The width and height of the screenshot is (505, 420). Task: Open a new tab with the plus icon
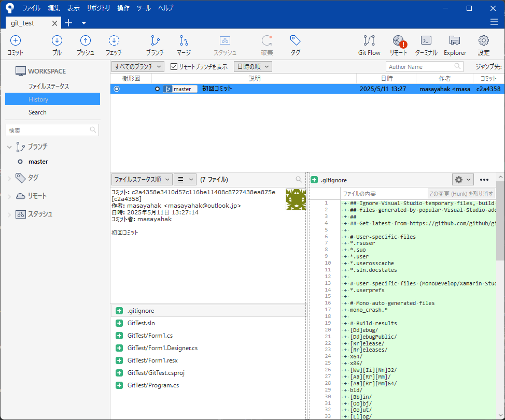point(68,23)
